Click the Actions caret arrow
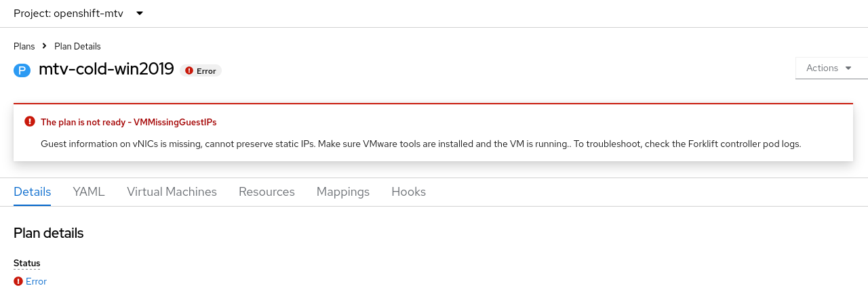Image resolution: width=868 pixels, height=292 pixels. [x=848, y=68]
